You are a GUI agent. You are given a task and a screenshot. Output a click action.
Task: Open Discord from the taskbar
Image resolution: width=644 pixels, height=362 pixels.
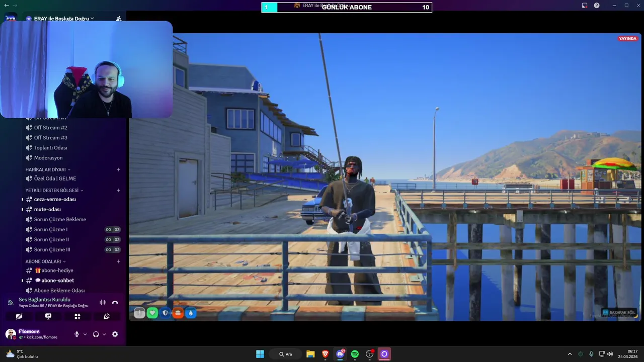click(x=340, y=354)
